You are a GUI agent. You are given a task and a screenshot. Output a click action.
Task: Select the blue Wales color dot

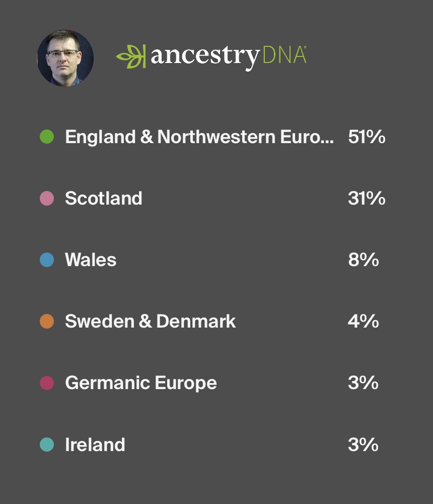click(47, 260)
